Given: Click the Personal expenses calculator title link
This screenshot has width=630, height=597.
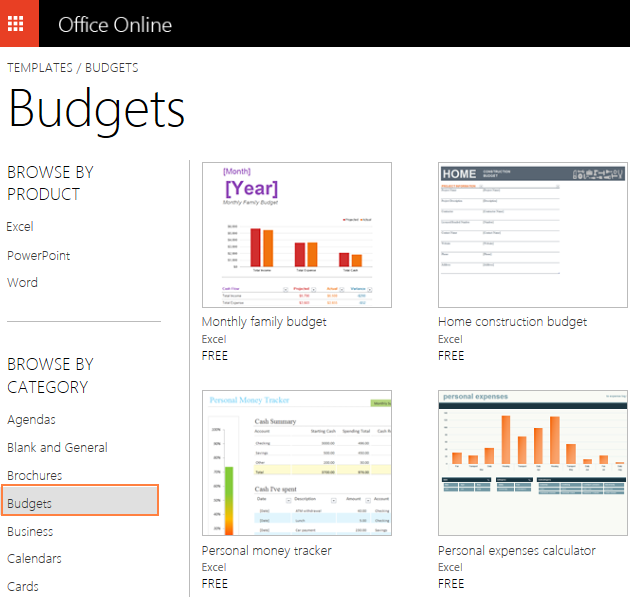Looking at the screenshot, I should pos(516,551).
